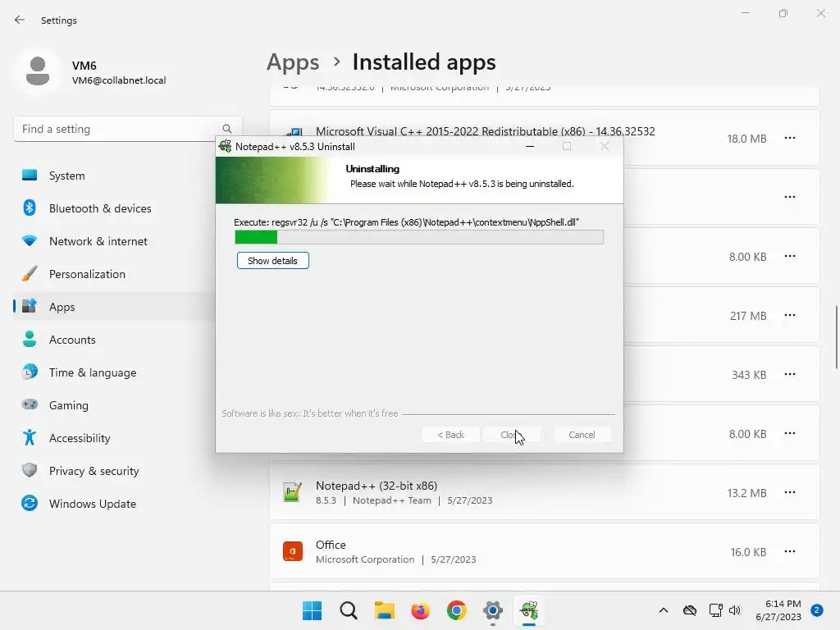Viewport: 840px width, 630px height.
Task: Click the VM6 user avatar
Action: (x=38, y=71)
